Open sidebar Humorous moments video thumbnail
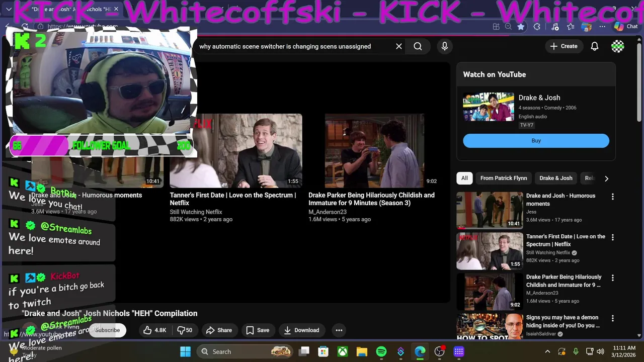Screen dimensions: 644x362 (x=490, y=210)
